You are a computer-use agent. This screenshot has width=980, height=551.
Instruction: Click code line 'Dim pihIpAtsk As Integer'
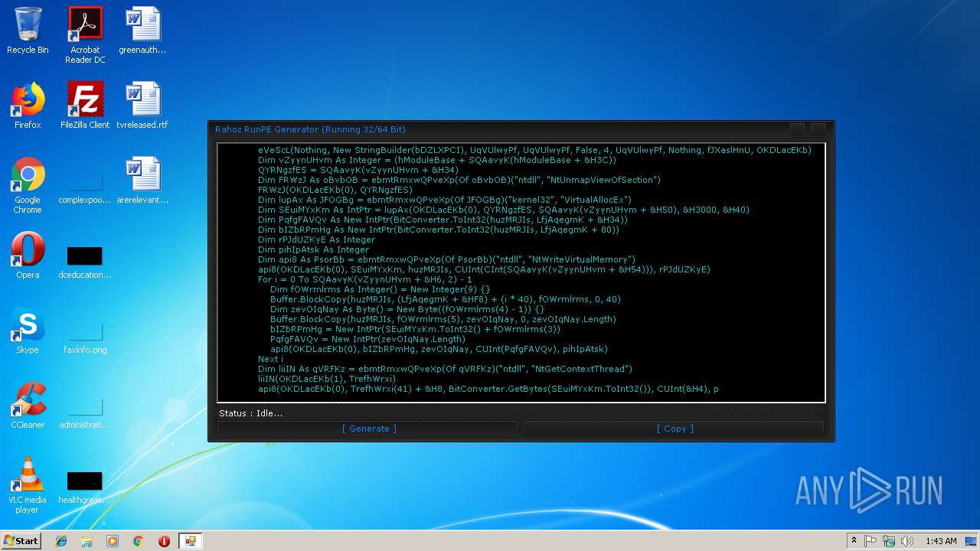313,249
